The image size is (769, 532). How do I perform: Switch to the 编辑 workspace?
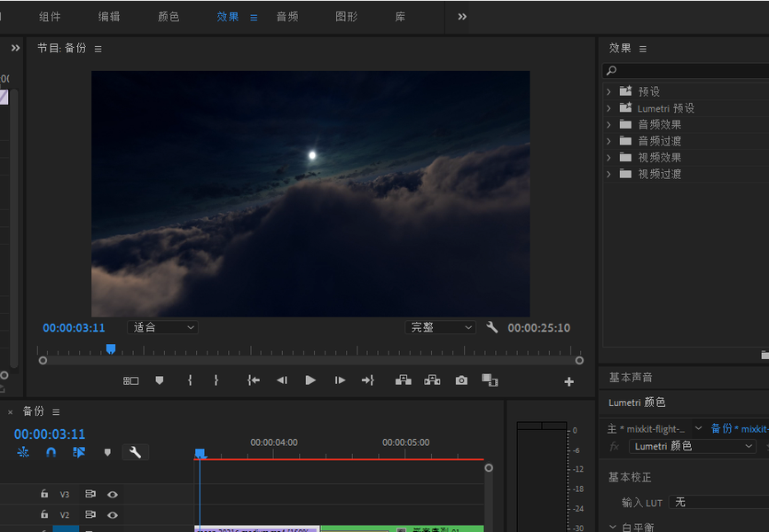point(109,17)
